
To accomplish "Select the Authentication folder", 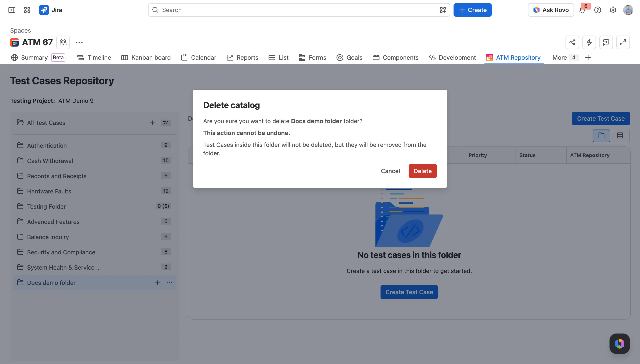I will (x=95, y=146).
